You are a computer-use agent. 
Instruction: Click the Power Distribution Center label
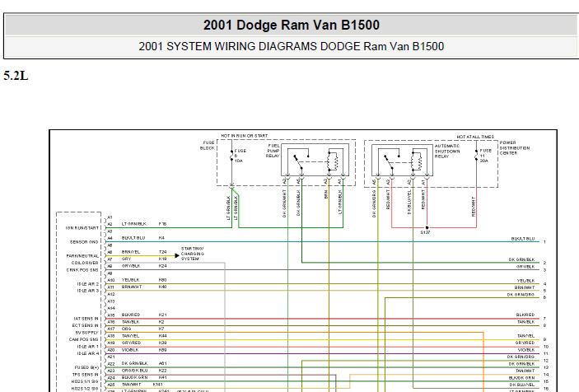pyautogui.click(x=515, y=147)
